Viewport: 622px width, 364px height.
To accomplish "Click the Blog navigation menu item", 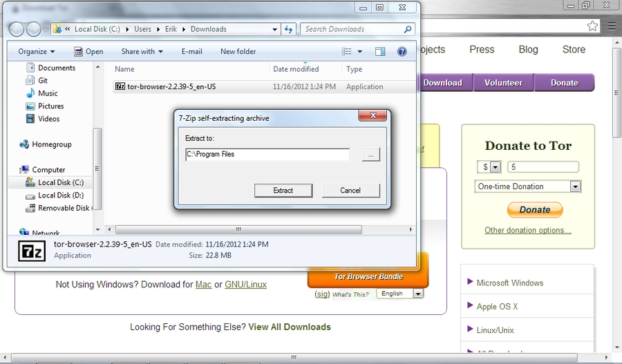I will click(x=528, y=50).
